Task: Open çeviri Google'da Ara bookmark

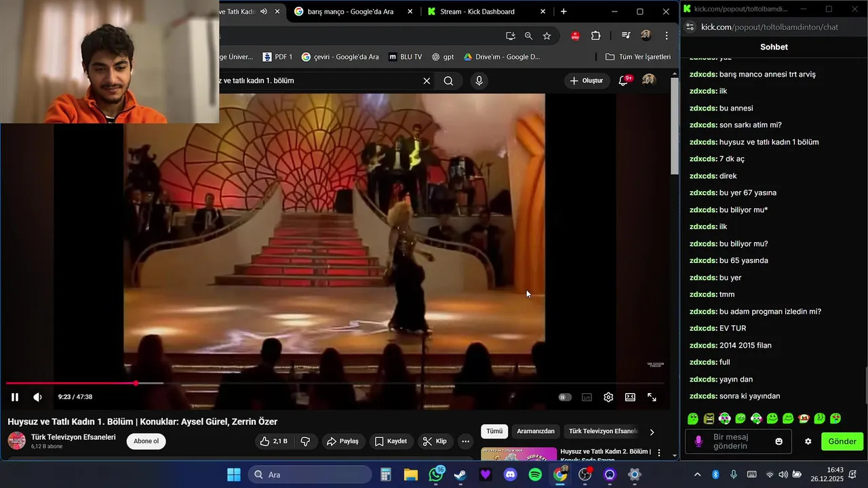Action: [340, 57]
